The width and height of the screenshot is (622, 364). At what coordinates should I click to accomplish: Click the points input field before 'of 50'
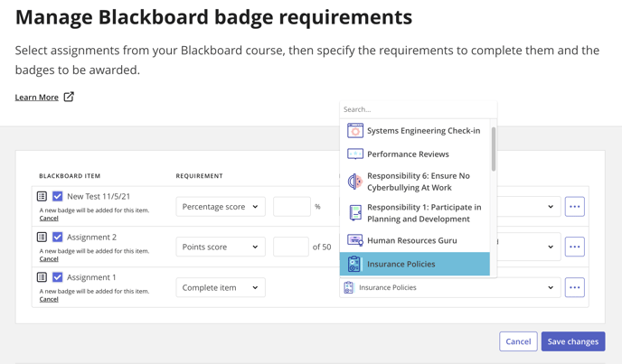[x=291, y=247]
